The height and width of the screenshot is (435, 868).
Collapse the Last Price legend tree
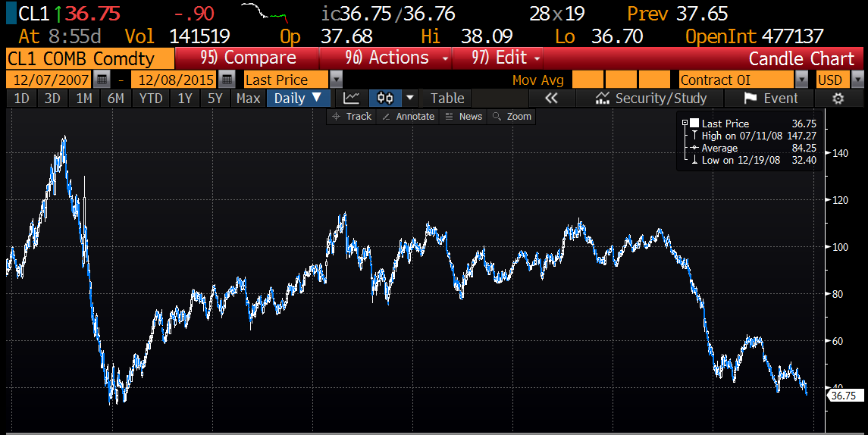click(x=685, y=124)
